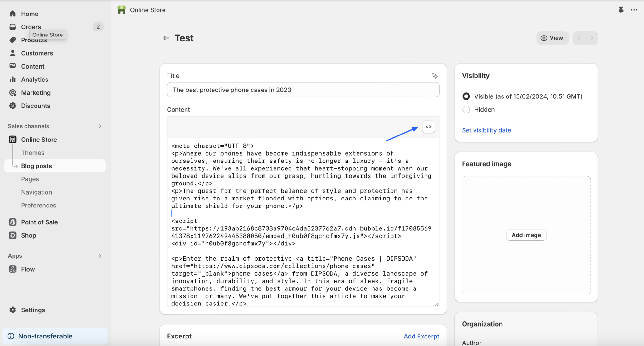Click the AI sparkle icon beside Title

(x=435, y=76)
